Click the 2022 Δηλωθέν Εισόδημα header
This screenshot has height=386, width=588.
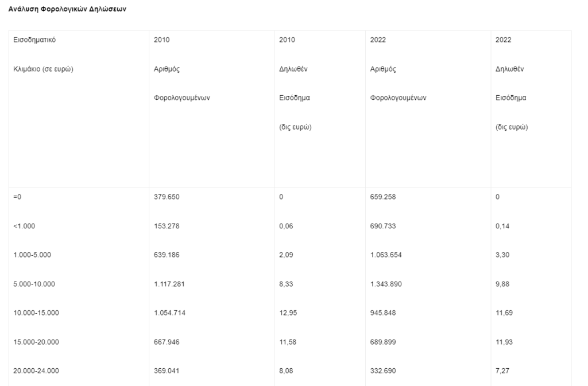(x=531, y=109)
